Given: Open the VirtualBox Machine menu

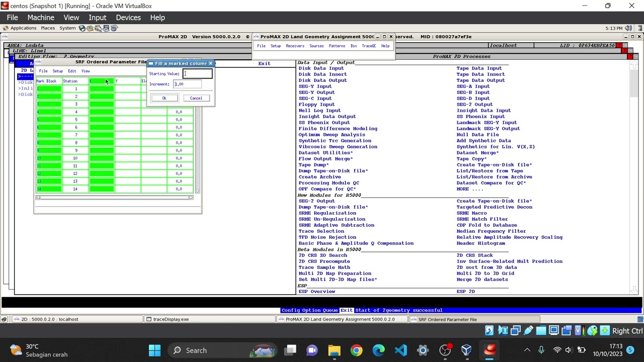Looking at the screenshot, I should (41, 18).
